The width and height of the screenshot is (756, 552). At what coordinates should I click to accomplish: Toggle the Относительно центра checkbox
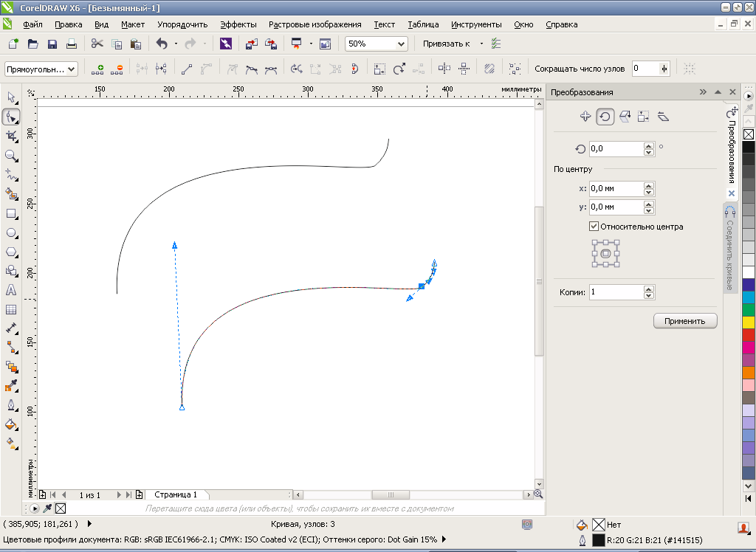tap(594, 226)
